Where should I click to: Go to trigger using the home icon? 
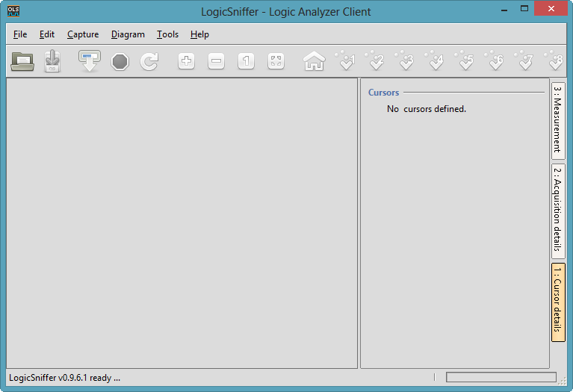314,61
